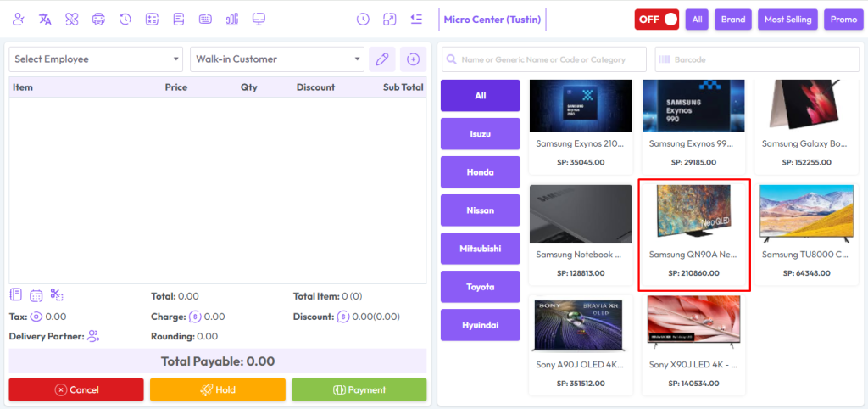The height and width of the screenshot is (409, 868).
Task: Click the Sub Total column header
Action: pos(403,87)
